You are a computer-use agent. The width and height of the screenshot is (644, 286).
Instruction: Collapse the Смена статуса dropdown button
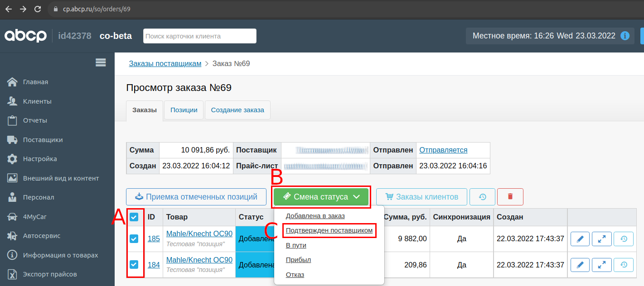click(321, 197)
